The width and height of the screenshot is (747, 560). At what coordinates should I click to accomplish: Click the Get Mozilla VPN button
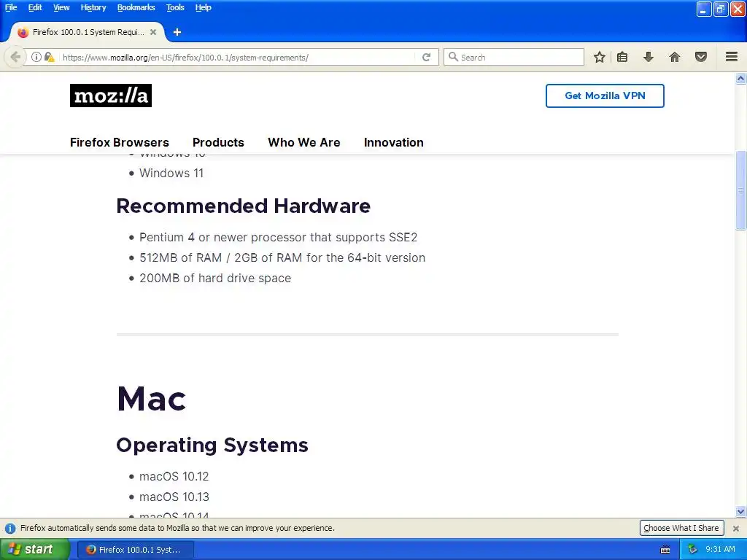(605, 96)
